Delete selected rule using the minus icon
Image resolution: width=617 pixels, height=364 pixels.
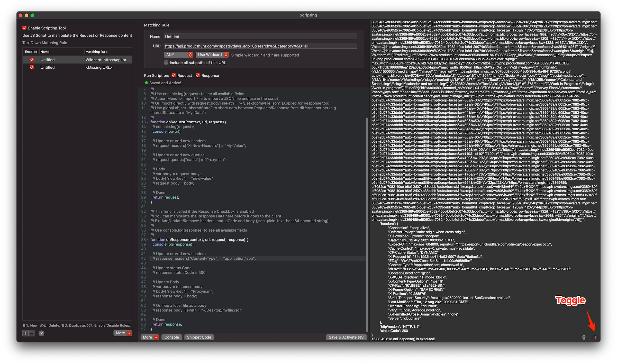click(x=32, y=333)
